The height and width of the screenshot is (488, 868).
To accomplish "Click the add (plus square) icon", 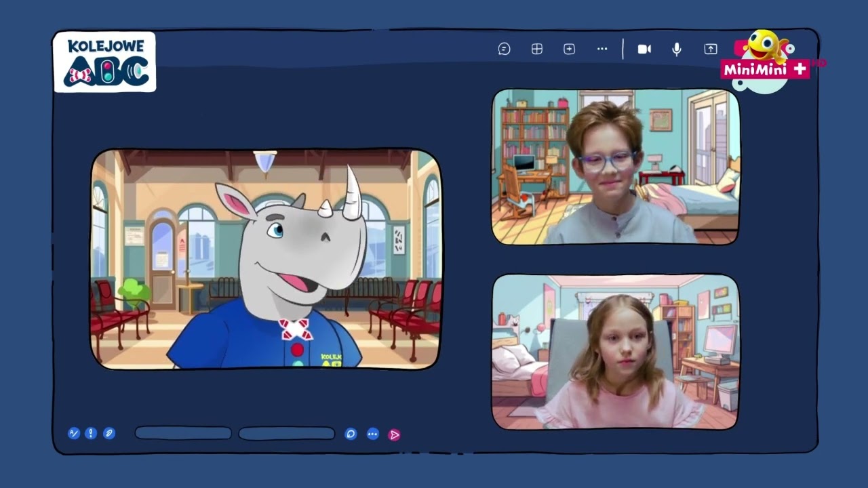I will click(569, 49).
